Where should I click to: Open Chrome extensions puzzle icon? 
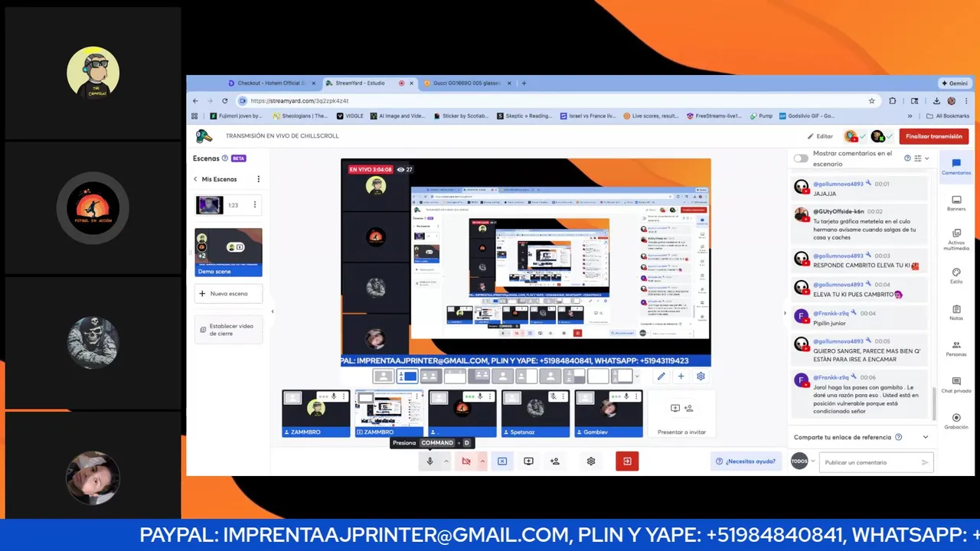(892, 100)
